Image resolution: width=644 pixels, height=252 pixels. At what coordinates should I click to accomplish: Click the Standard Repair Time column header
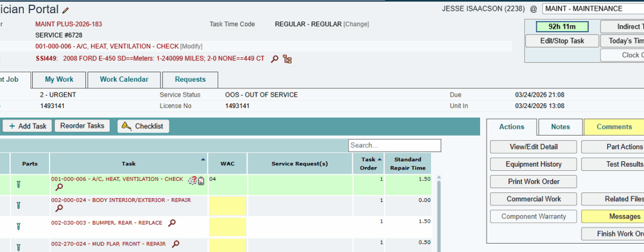pos(408,164)
